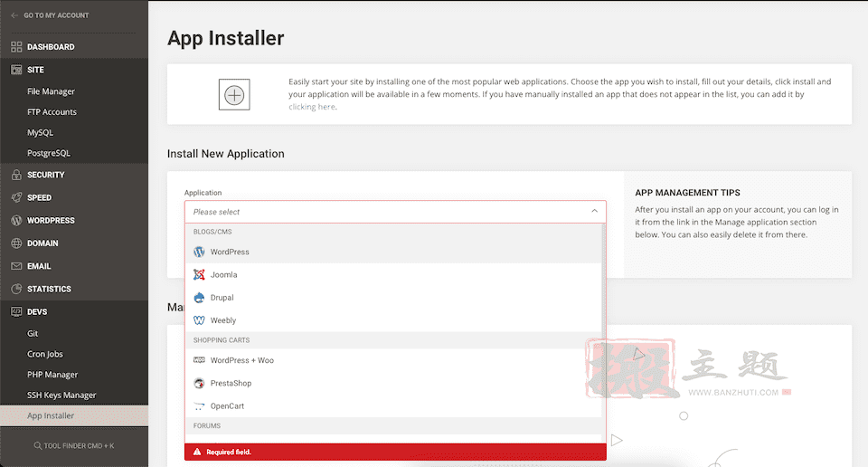
Task: Click the Devs monitor icon
Action: coord(16,312)
